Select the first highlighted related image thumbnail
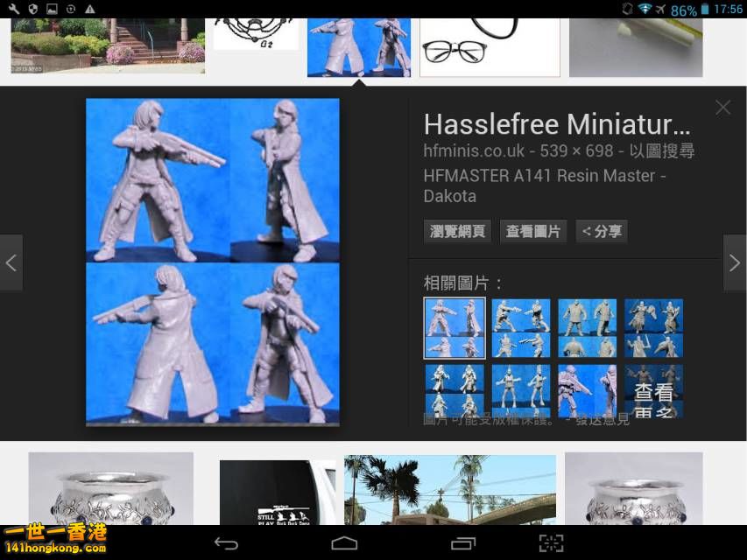Viewport: 747px width, 560px height. click(x=455, y=328)
